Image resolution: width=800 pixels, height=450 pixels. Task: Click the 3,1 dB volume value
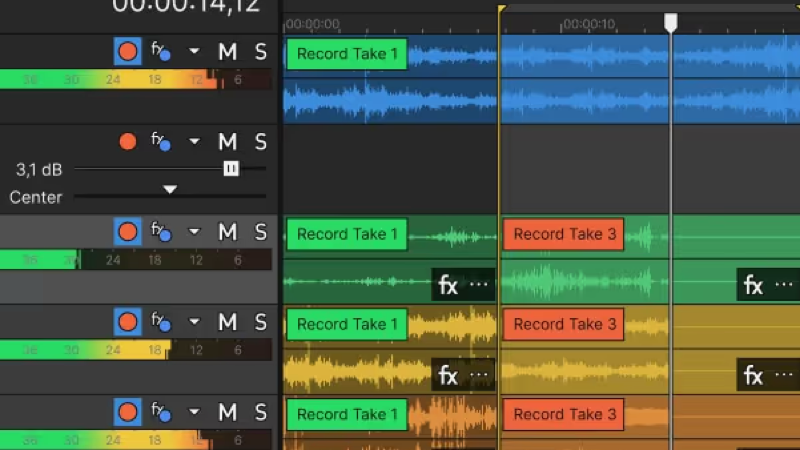(x=39, y=169)
